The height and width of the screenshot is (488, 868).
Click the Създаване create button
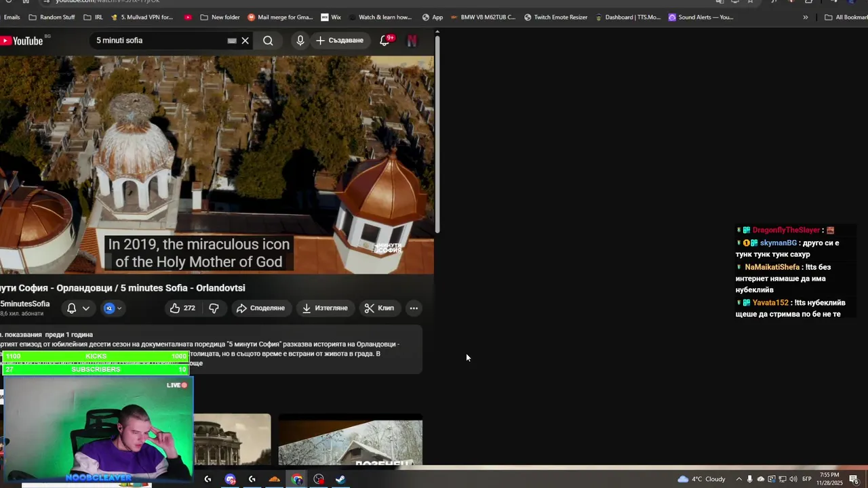tap(340, 41)
